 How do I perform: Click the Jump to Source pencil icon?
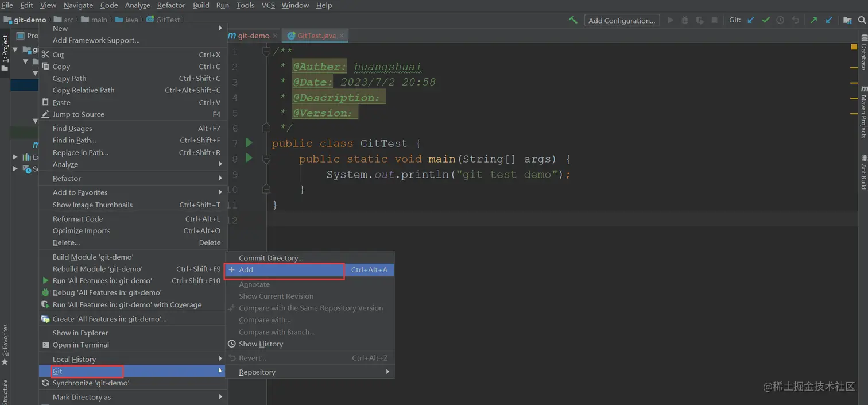[45, 114]
